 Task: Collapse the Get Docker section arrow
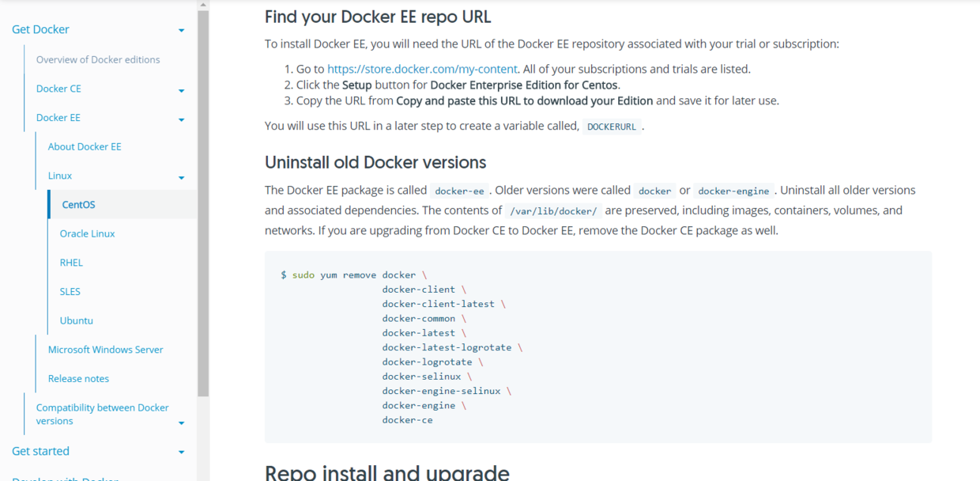point(181,31)
